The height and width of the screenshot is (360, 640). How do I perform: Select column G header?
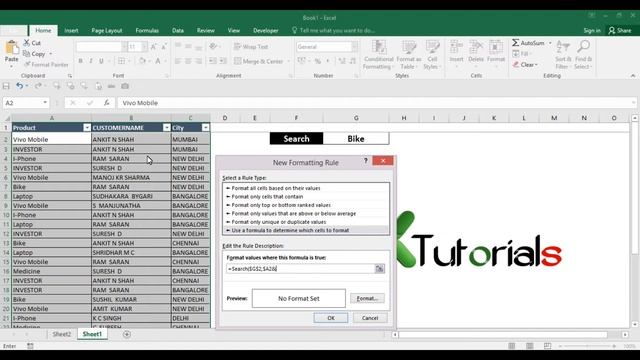[356, 118]
